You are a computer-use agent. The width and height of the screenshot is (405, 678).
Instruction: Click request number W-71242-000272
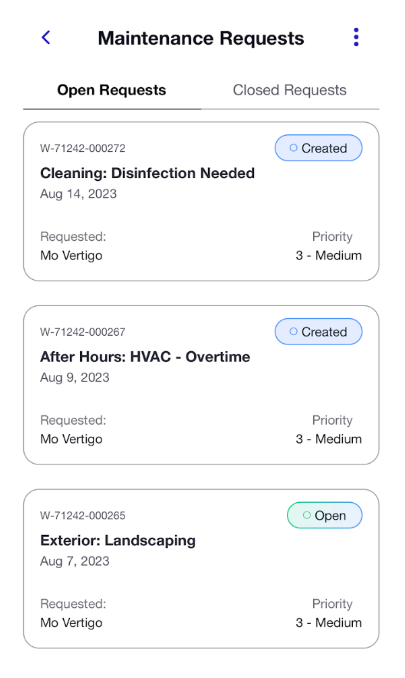83,148
